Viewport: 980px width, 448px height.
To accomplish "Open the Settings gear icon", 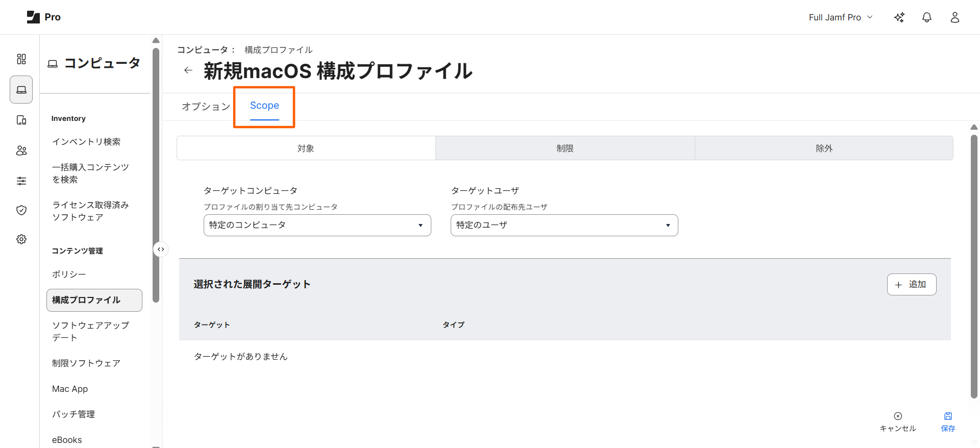I will 21,239.
